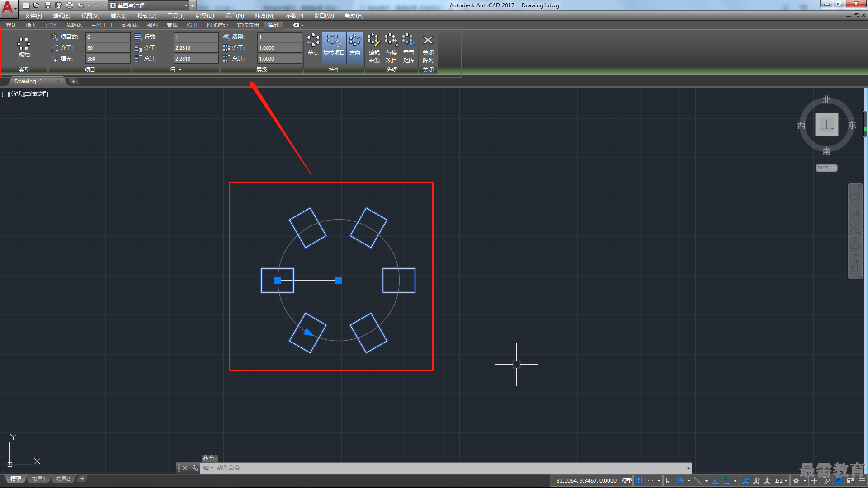This screenshot has height=488, width=868.
Task: Click the square grip on the left rectangle
Action: [x=278, y=280]
